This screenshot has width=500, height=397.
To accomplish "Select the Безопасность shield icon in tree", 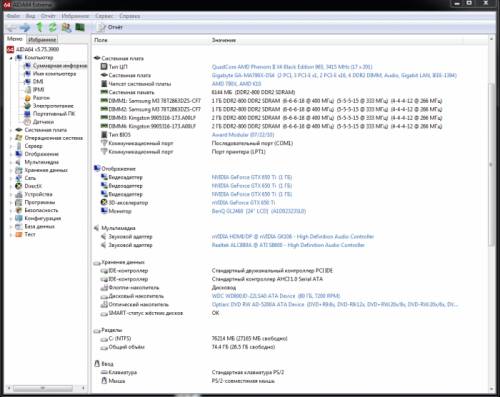I will pos(19,210).
